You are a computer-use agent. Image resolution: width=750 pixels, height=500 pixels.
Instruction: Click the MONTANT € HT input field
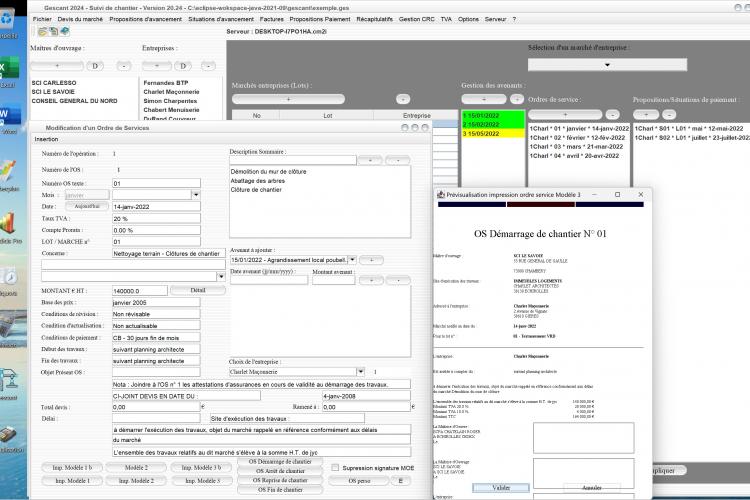click(x=140, y=291)
